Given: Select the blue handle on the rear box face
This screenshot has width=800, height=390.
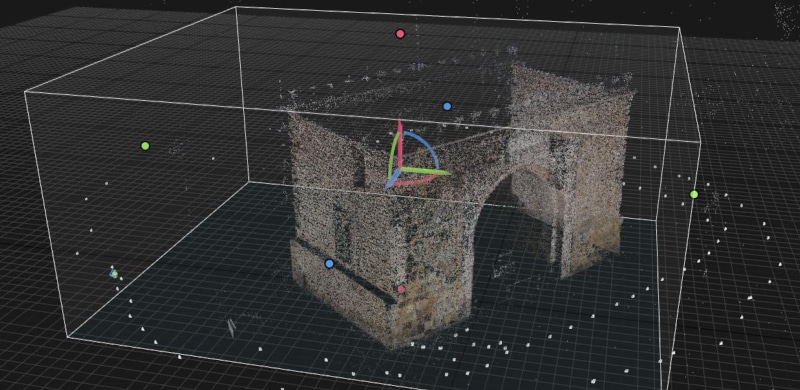Looking at the screenshot, I should point(447,106).
